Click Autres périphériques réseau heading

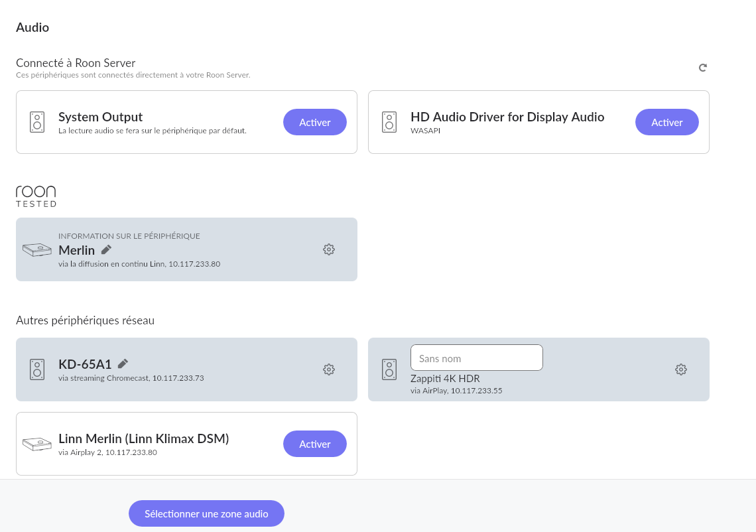(x=86, y=320)
